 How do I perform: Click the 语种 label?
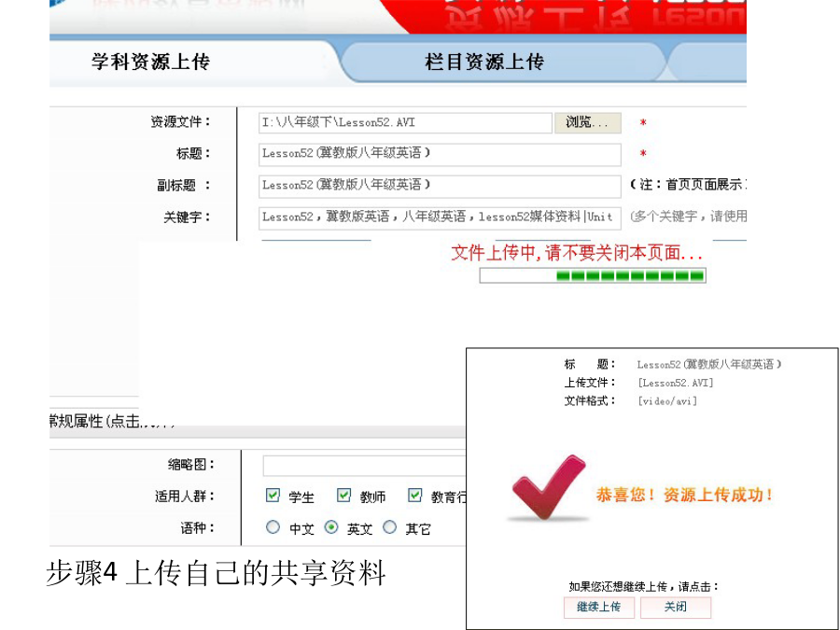pyautogui.click(x=198, y=528)
